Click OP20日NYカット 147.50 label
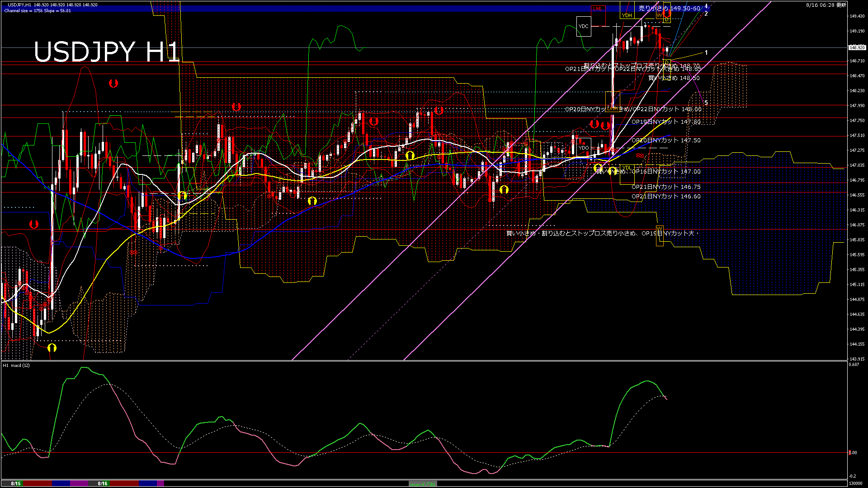Viewport: 868px width, 488px height. [x=666, y=141]
